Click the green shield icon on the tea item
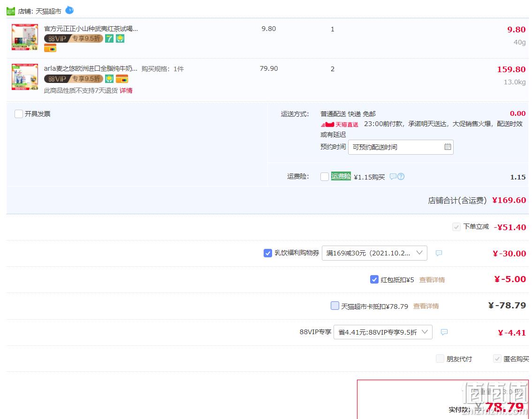The image size is (532, 419). click(x=120, y=38)
